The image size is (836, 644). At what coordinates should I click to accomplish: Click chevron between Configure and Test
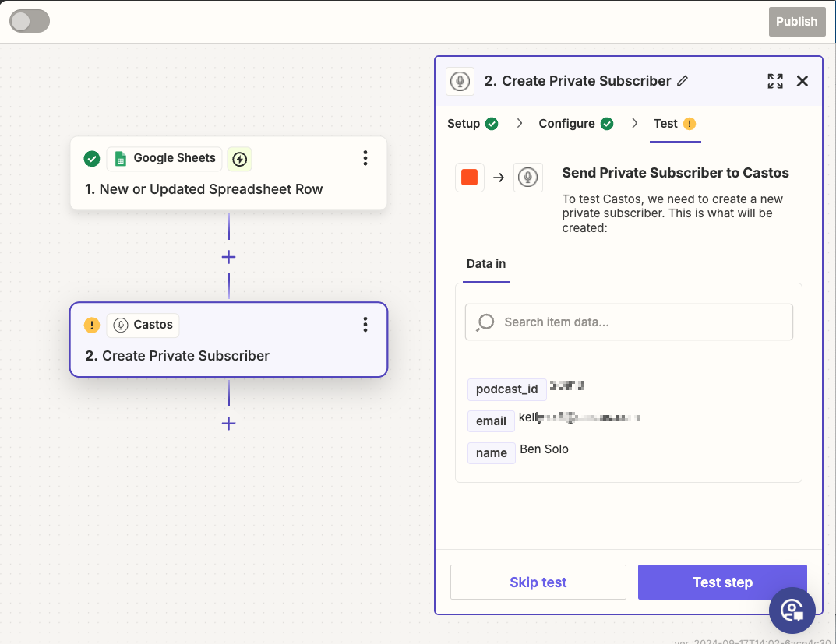click(x=634, y=124)
